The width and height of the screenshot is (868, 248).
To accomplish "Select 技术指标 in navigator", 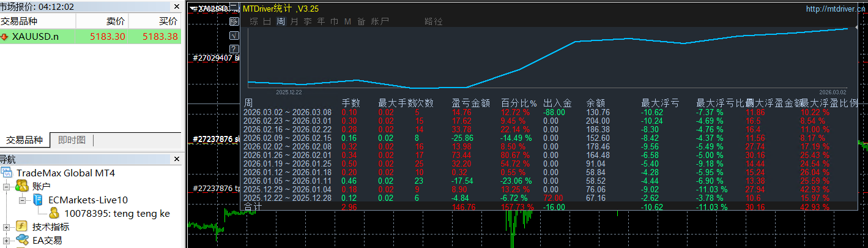I will 51,227.
